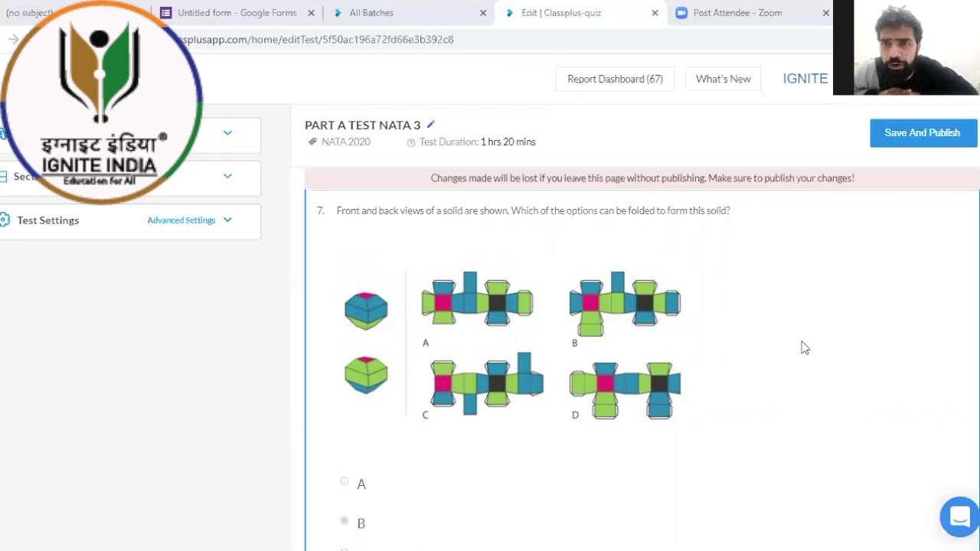Screen dimensions: 980x551
Task: Open the What's New button
Action: 723,79
